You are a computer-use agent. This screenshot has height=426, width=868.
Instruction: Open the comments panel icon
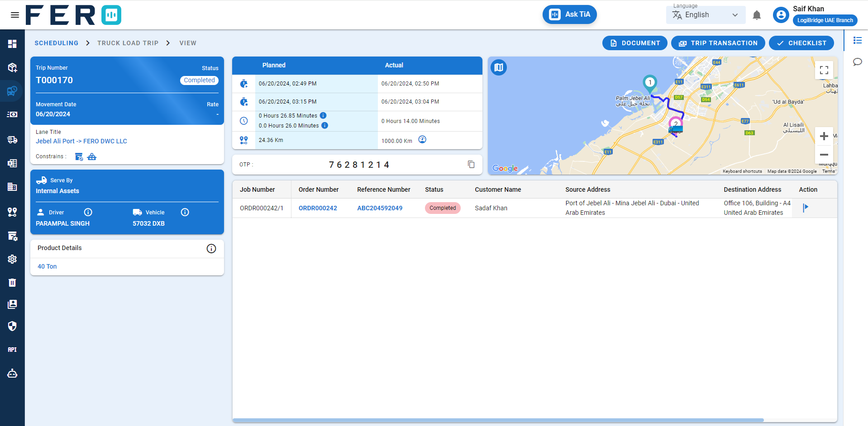click(x=857, y=62)
